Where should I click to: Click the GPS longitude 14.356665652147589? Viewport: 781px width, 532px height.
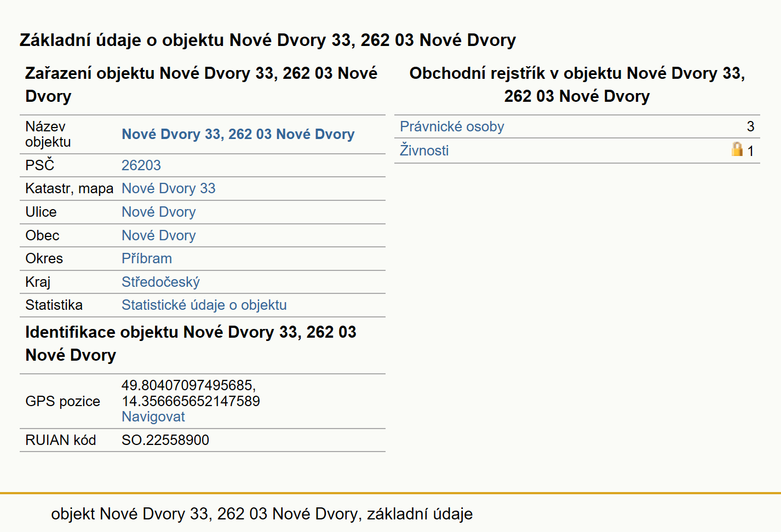[191, 401]
